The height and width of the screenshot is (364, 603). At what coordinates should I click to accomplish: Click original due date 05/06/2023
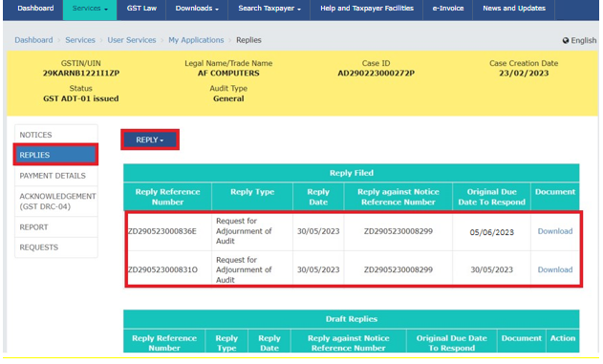coord(491,232)
